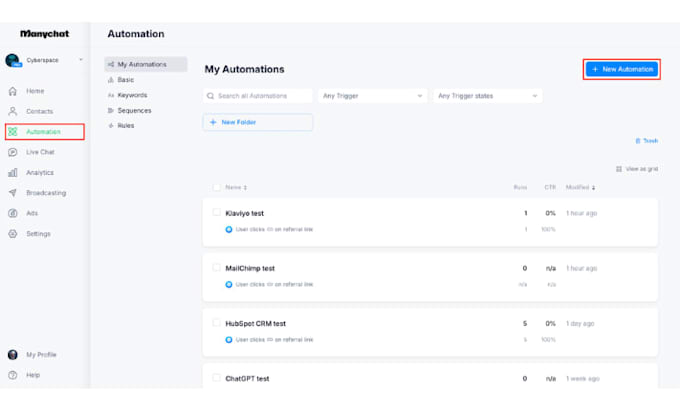This screenshot has height=411, width=680.
Task: Open the HubSpot CRM test automation
Action: [x=255, y=323]
